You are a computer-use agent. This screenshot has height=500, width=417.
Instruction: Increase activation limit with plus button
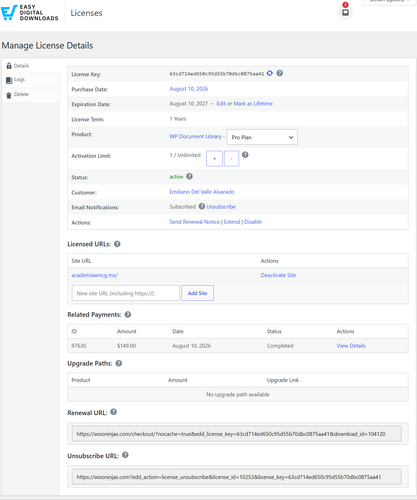214,158
